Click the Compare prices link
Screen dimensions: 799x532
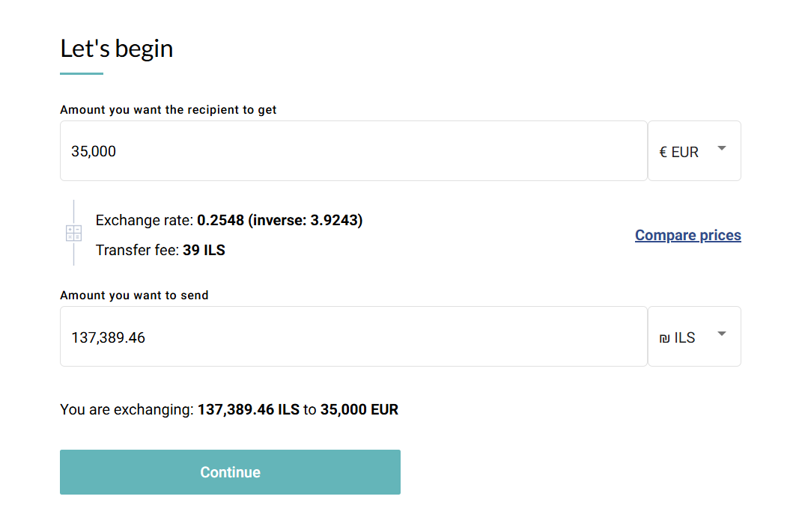coord(687,235)
